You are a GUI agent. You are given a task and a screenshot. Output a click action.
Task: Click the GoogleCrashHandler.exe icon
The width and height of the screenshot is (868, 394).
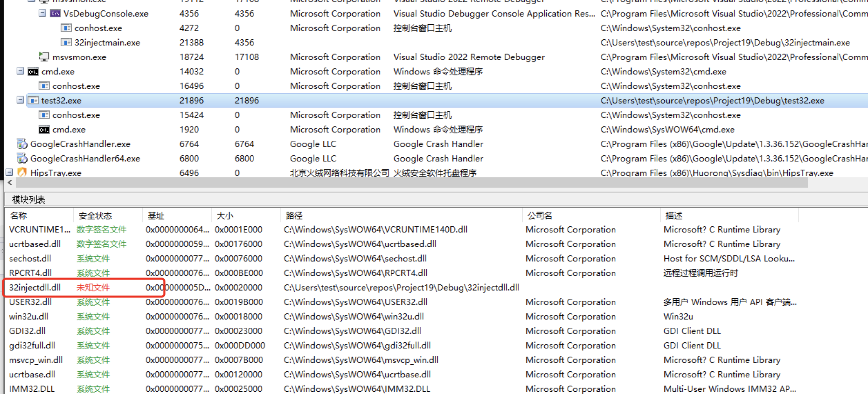(x=22, y=144)
